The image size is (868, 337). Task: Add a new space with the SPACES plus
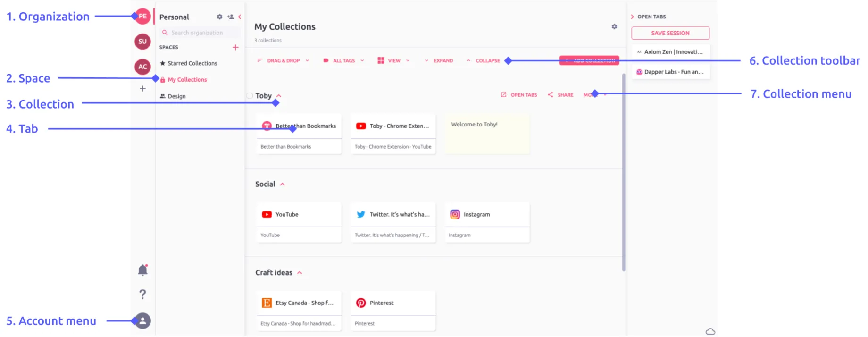click(x=235, y=47)
